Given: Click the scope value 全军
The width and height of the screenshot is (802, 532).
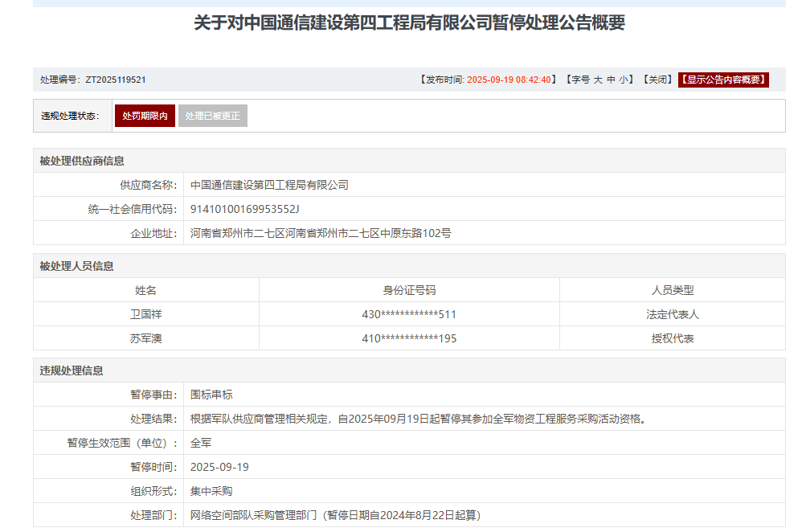Looking at the screenshot, I should point(201,443).
